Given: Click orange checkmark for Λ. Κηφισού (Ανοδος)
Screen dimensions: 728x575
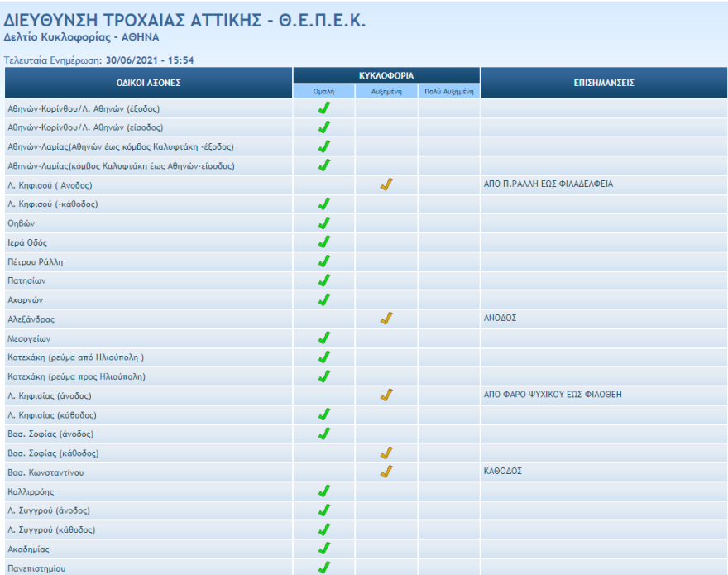Looking at the screenshot, I should point(386,185).
